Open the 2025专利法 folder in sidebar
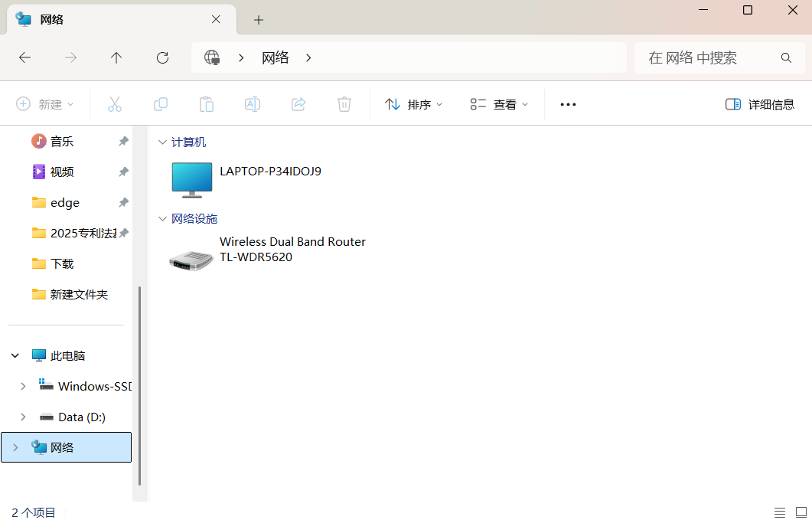Screen dimensions: 812x520 point(83,234)
